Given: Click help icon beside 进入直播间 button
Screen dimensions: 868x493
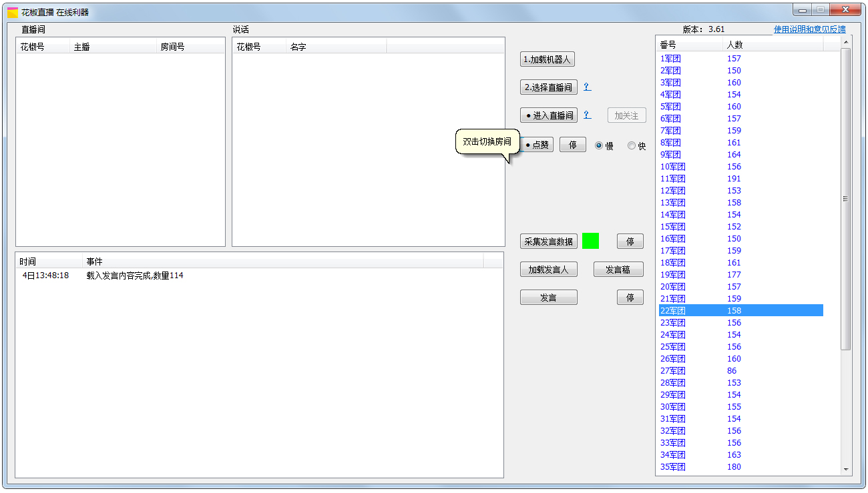Looking at the screenshot, I should coord(587,115).
